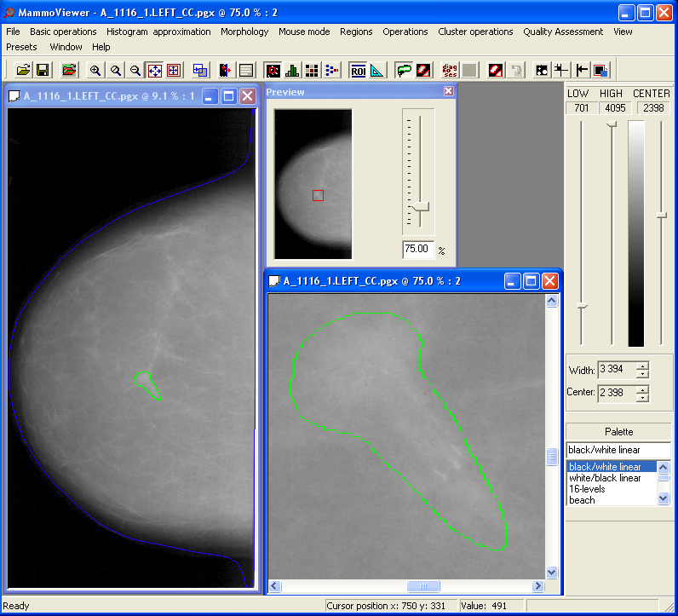Select black/white linear in palette list

[x=612, y=467]
